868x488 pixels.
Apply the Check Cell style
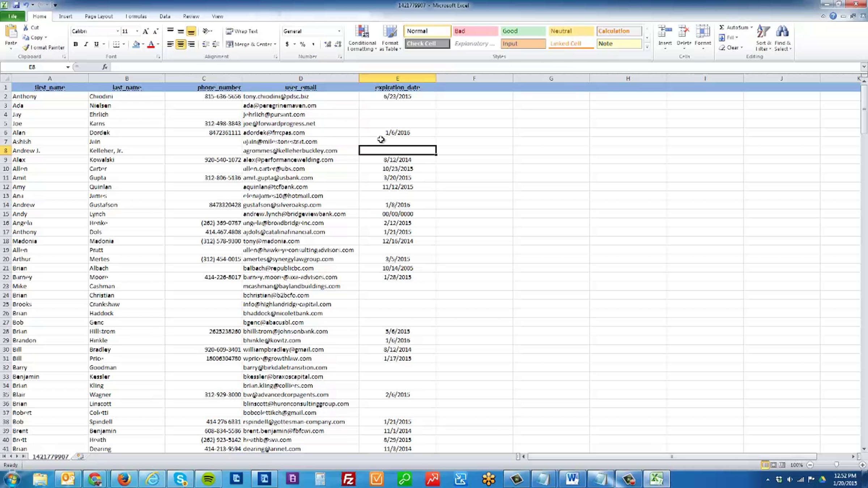427,44
